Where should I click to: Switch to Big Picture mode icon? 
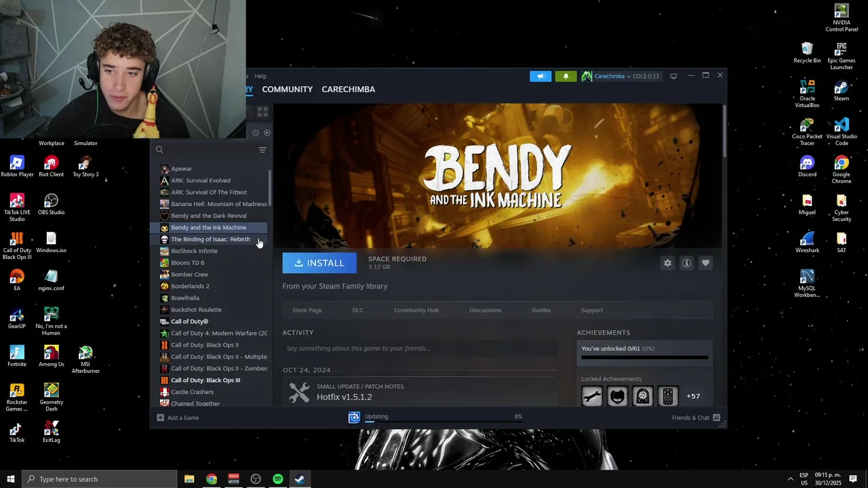point(673,76)
